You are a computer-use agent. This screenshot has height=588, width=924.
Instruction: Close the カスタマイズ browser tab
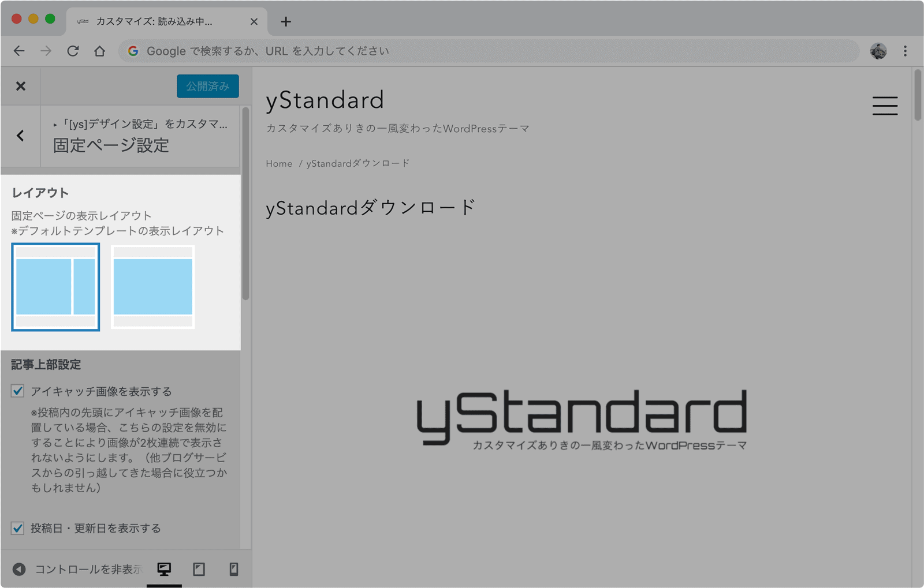254,21
